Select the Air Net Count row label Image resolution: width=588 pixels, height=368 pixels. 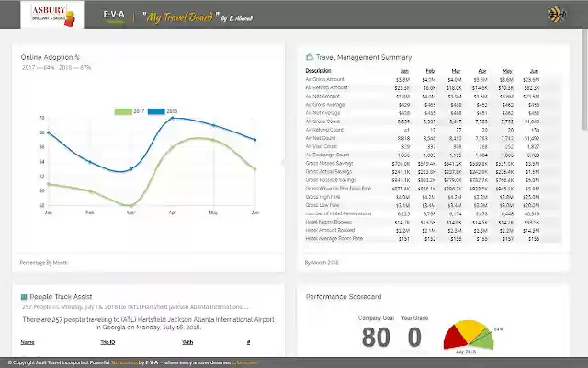click(x=321, y=138)
